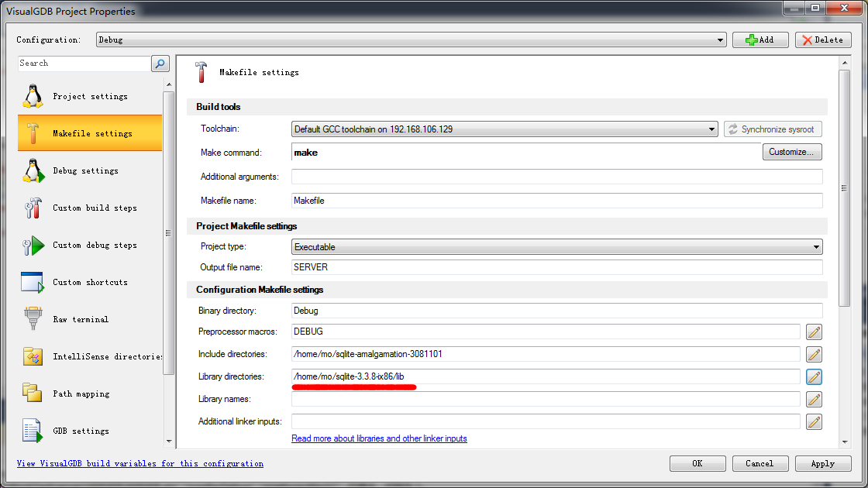Switch to Project settings page

pyautogui.click(x=90, y=96)
